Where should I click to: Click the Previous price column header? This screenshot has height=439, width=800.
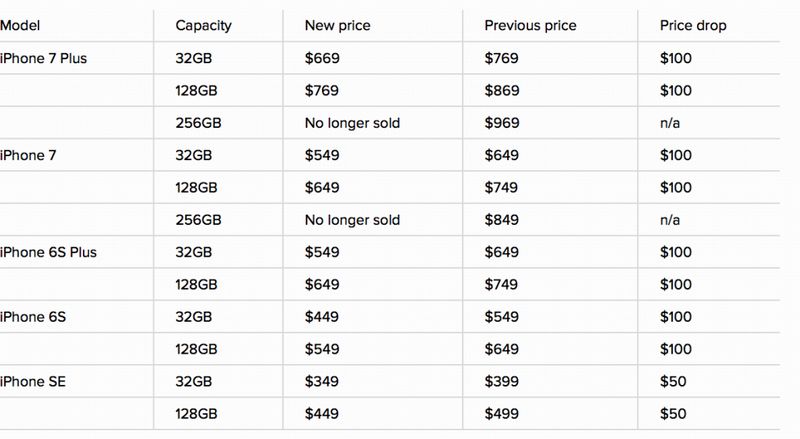click(531, 25)
